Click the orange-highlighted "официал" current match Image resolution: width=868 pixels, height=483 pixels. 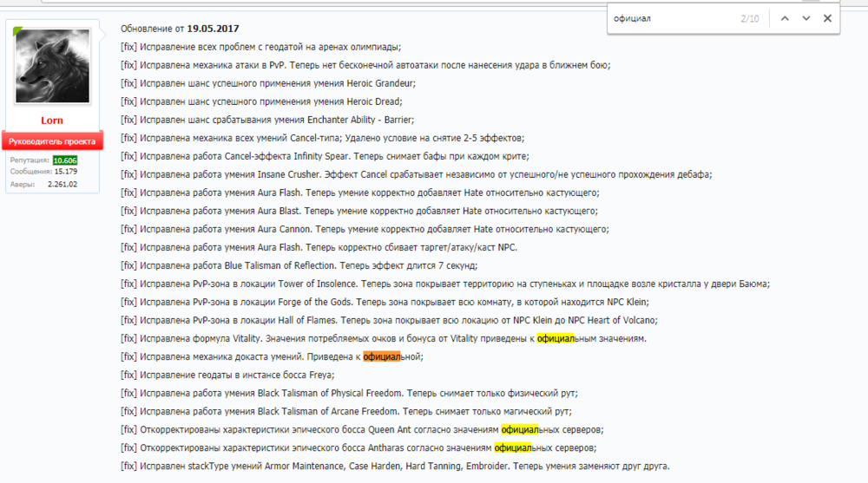pos(381,357)
